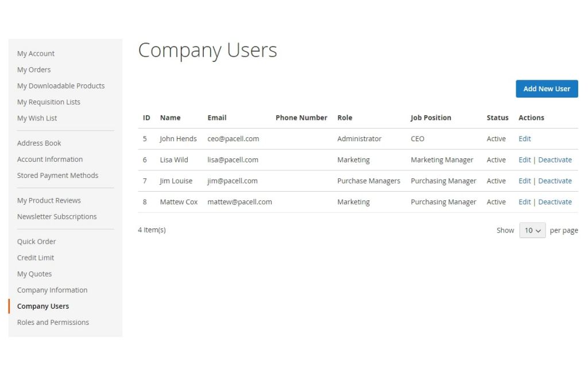The height and width of the screenshot is (373, 588).
Task: Open Roles and Permissions
Action: [53, 323]
